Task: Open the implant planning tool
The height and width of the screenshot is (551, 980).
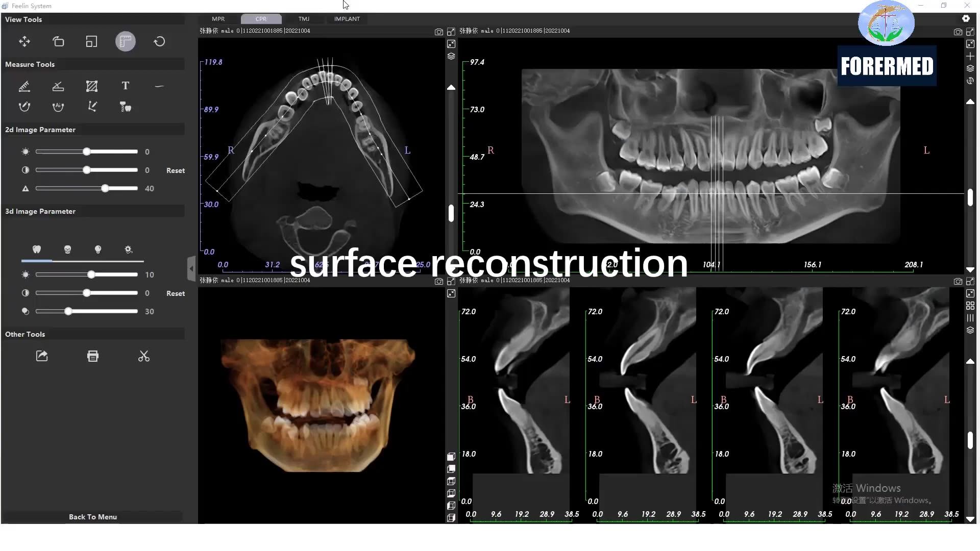Action: click(126, 107)
